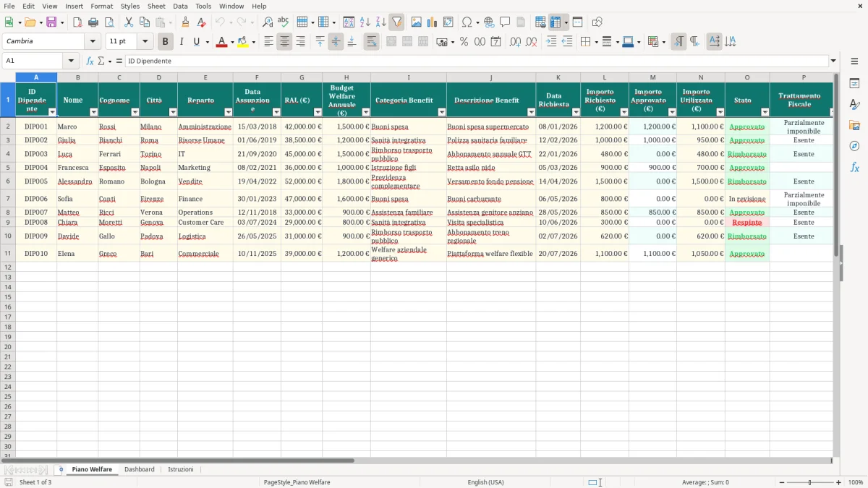
Task: Open Find & Replace
Action: coord(268,22)
